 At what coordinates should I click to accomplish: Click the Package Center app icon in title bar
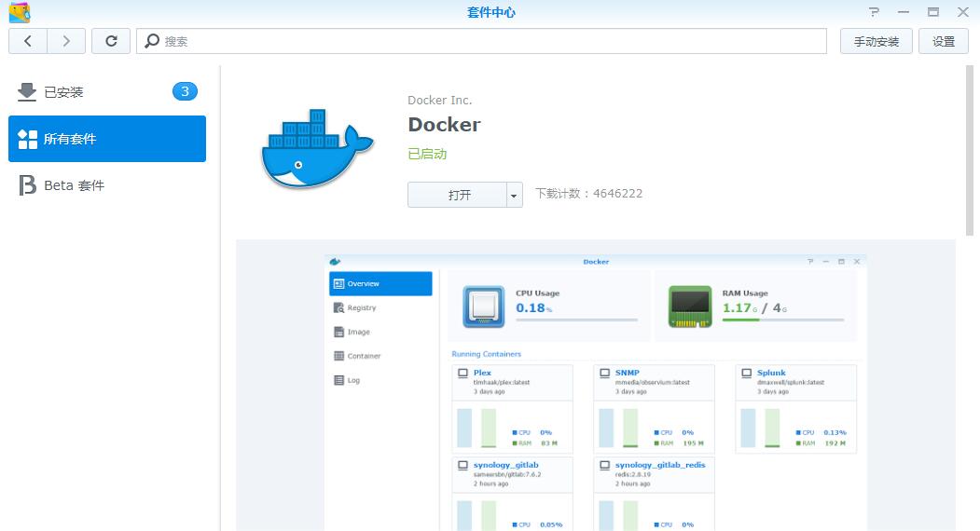(19, 12)
